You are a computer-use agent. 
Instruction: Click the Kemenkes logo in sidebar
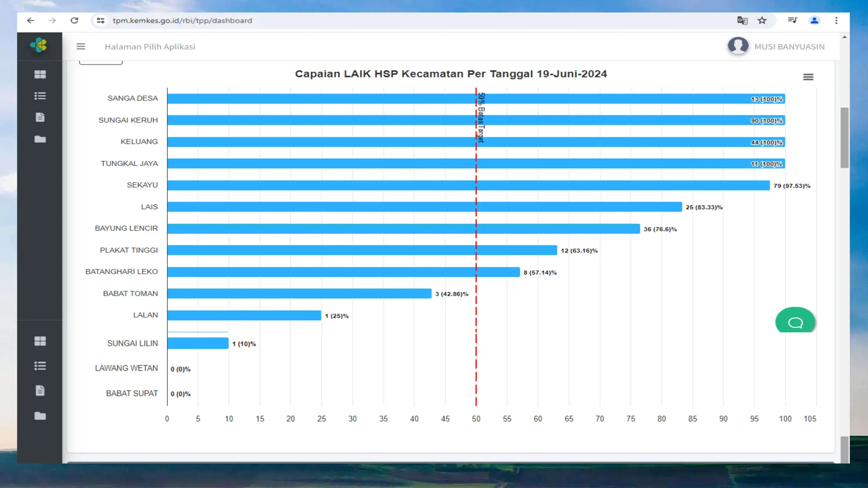[39, 45]
